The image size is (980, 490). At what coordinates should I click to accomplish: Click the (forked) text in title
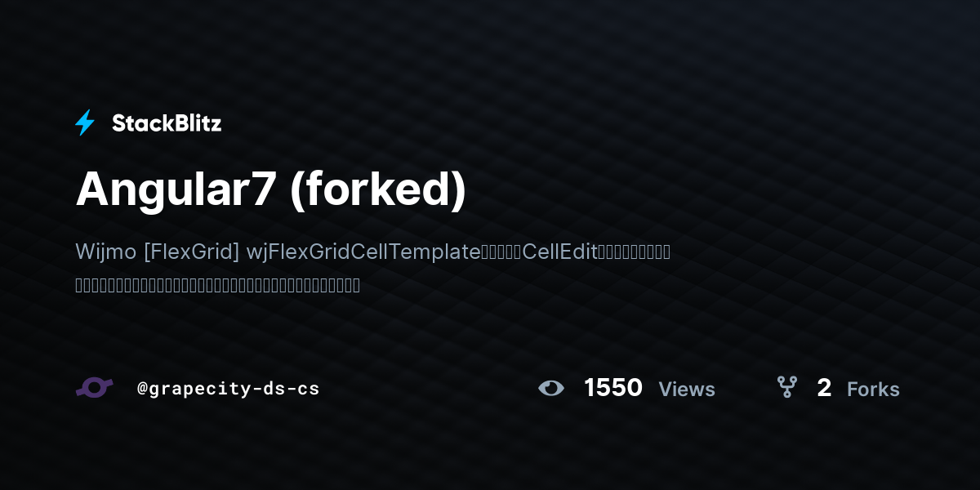click(x=376, y=190)
